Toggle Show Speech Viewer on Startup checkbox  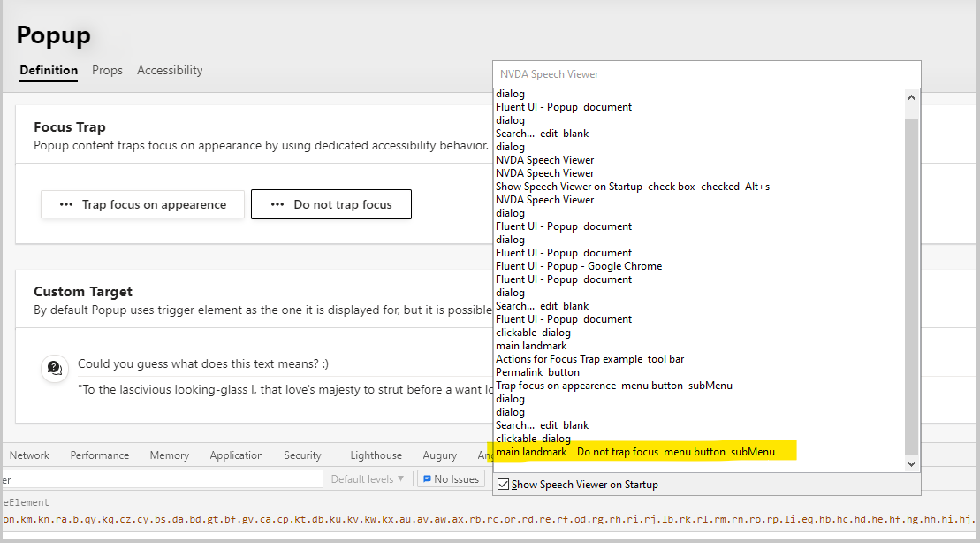coord(502,483)
